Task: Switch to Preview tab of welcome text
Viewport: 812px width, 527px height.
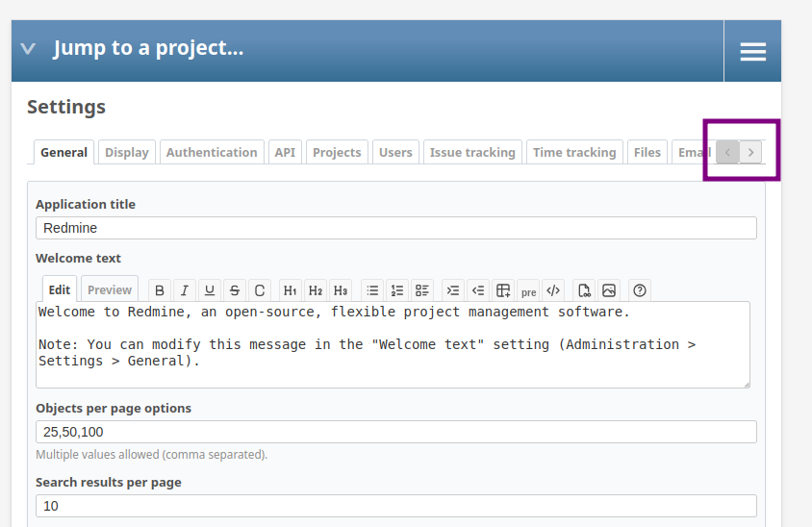Action: (110, 289)
